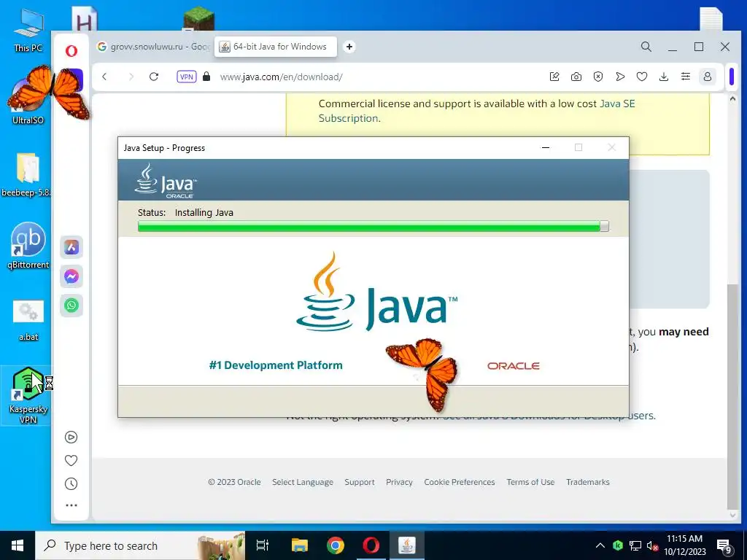Click the Java installation progress bar
This screenshot has width=747, height=560.
[x=373, y=226]
